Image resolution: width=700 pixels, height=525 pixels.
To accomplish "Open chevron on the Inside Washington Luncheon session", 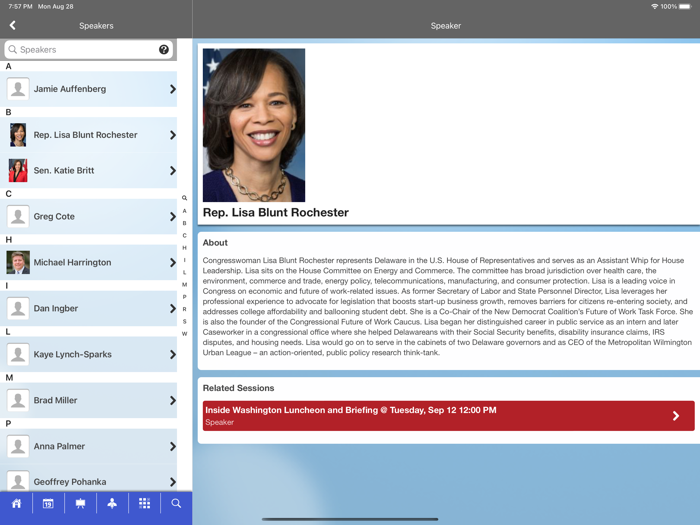I will click(x=676, y=416).
